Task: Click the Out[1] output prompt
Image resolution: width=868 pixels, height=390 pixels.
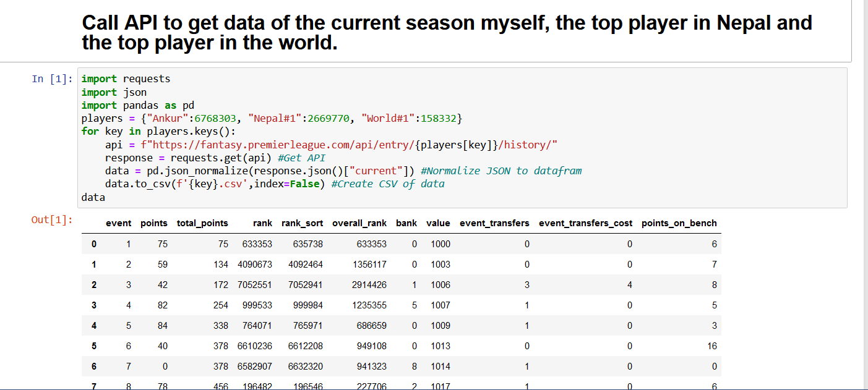Action: tap(52, 219)
